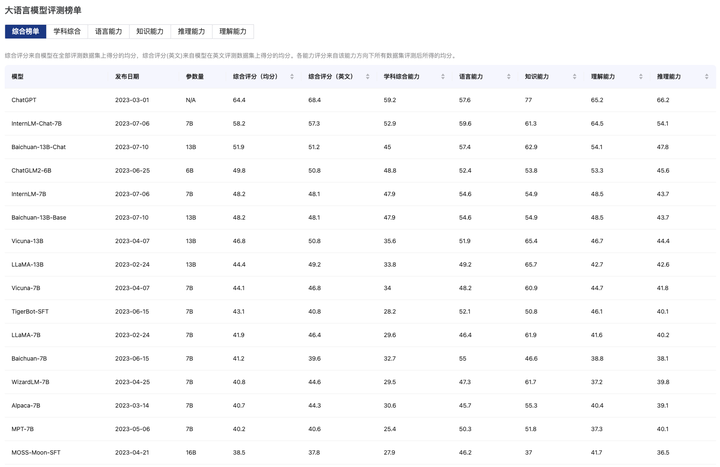720x467 pixels.
Task: Click InternLM-Chat-7B language score 59.6
Action: [465, 124]
